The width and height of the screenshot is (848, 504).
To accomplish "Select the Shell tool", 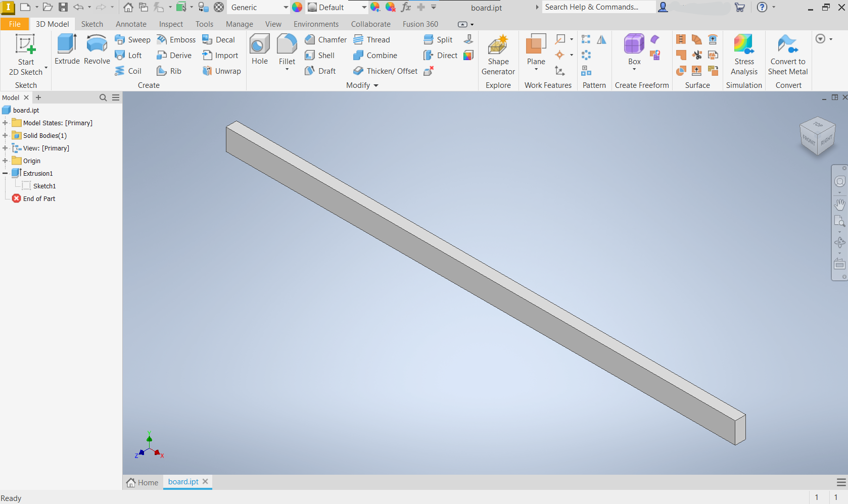I will click(x=319, y=56).
